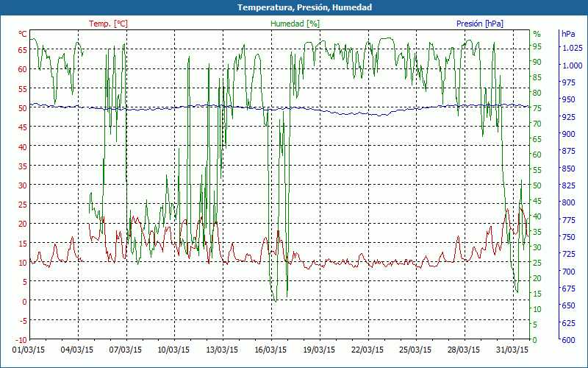
Task: Select the blue 'Presión [hPa]' legend label
Action: [480, 24]
